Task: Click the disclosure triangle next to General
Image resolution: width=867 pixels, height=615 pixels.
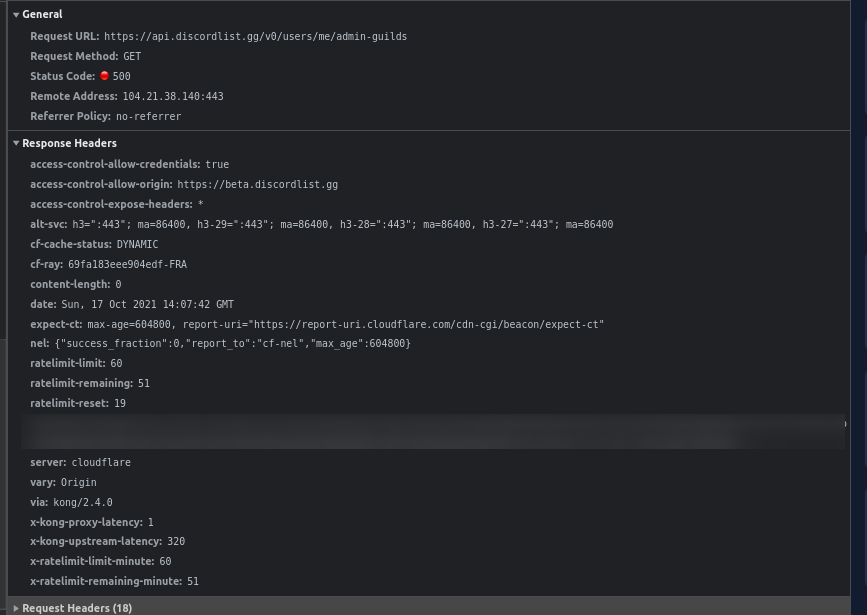Action: pyautogui.click(x=16, y=14)
